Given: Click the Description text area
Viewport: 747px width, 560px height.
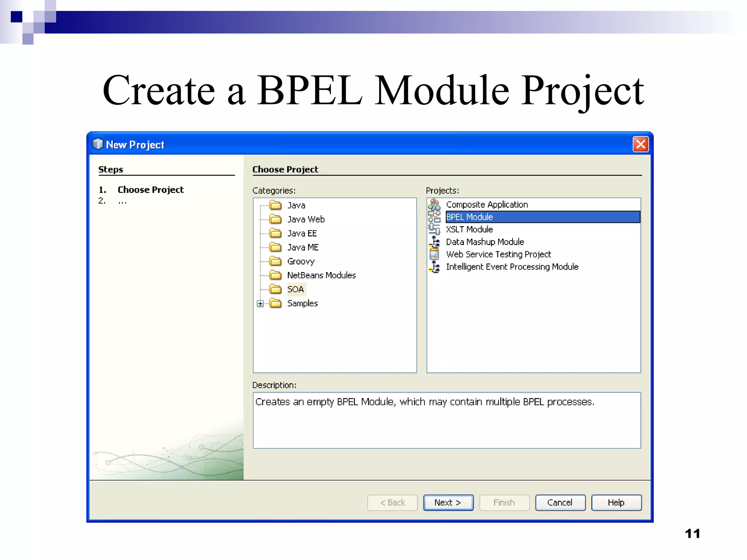Looking at the screenshot, I should (447, 420).
